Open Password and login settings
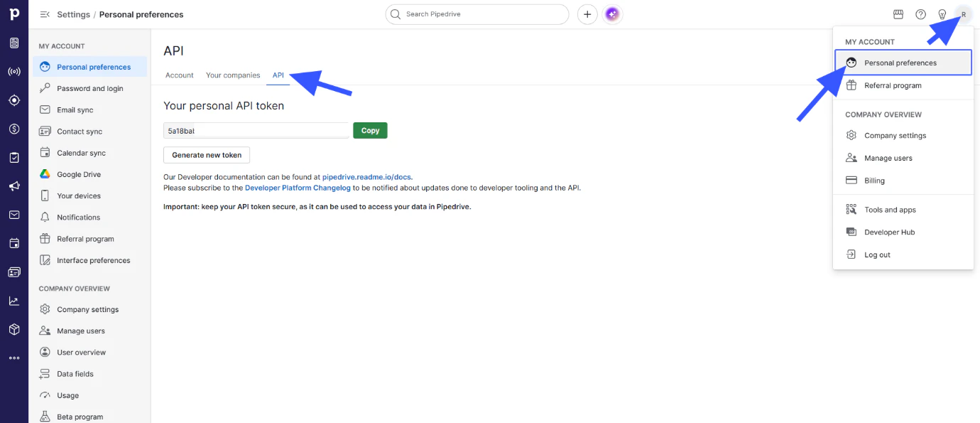Viewport: 980px width, 423px height. coord(89,89)
